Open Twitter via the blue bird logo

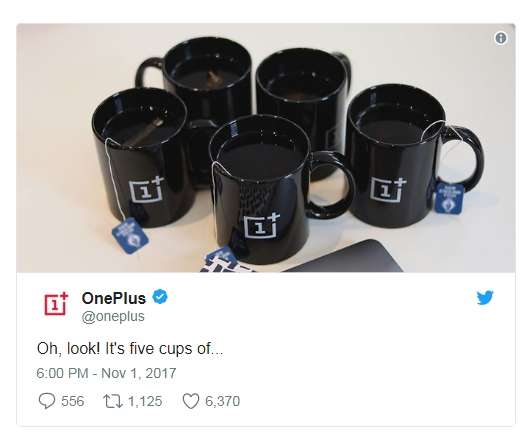[x=485, y=298]
